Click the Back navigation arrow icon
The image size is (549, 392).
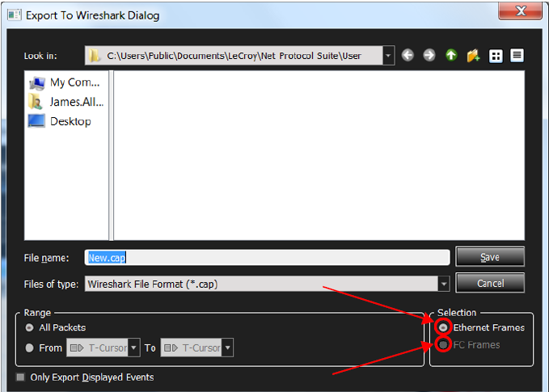408,55
